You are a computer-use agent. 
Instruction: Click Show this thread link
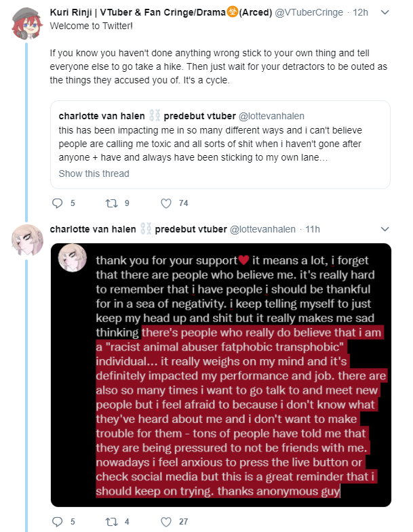94,173
